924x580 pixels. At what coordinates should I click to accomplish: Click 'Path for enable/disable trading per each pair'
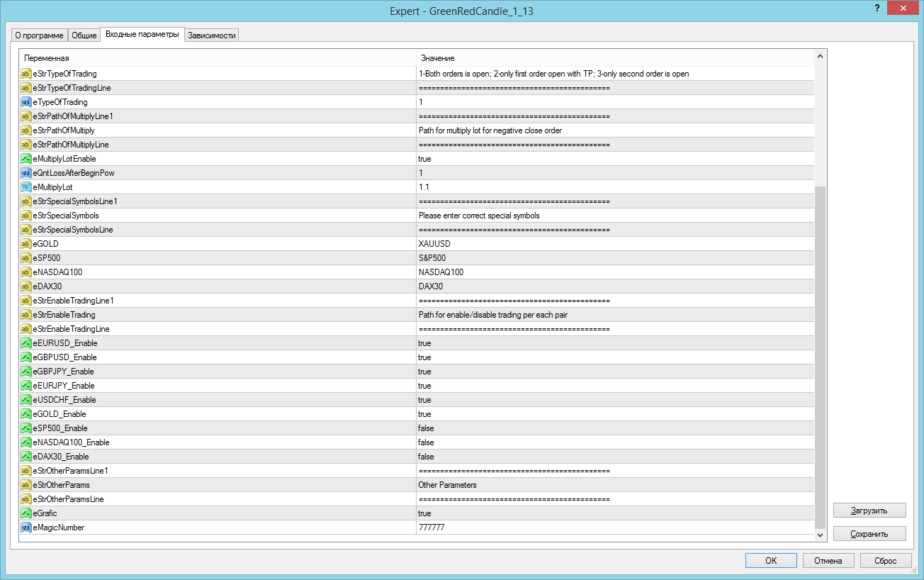pyautogui.click(x=493, y=315)
